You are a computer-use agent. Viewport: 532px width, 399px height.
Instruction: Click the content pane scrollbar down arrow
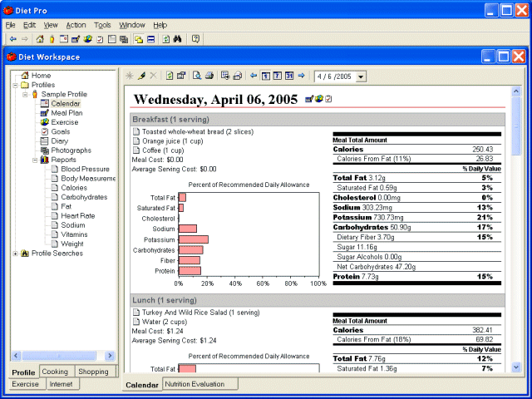pos(516,367)
